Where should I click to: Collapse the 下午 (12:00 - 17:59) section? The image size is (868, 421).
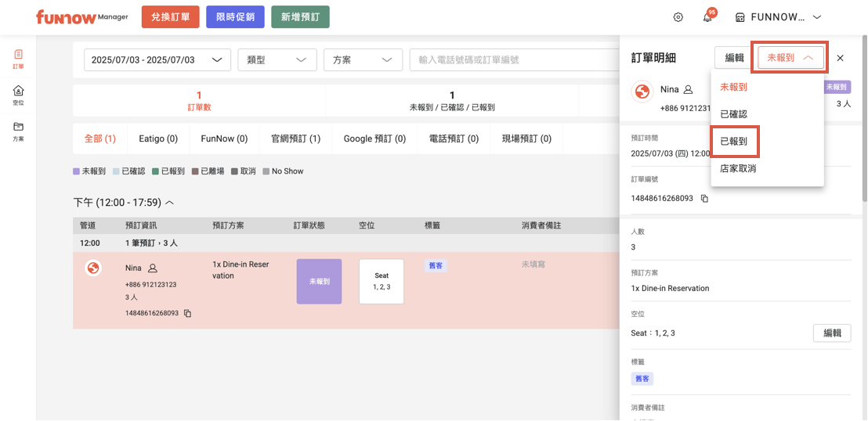(x=169, y=203)
